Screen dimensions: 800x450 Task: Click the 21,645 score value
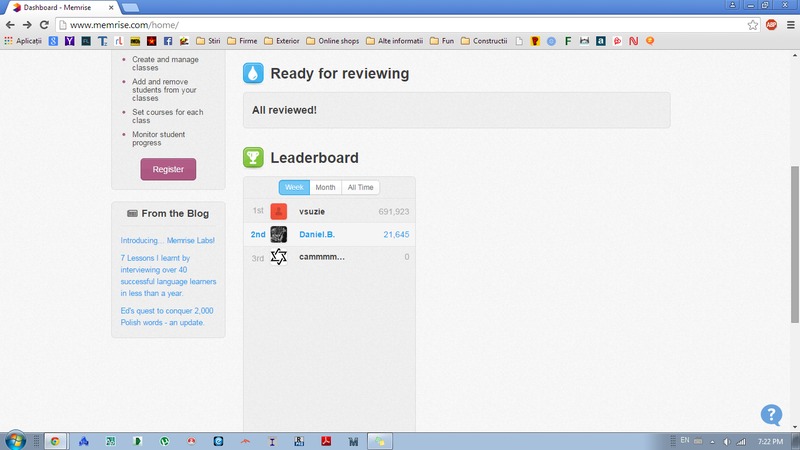coord(396,234)
